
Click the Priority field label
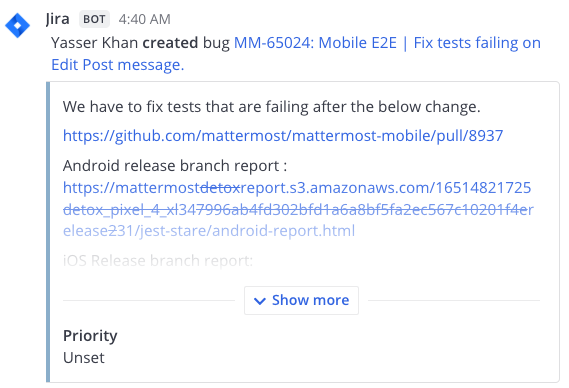90,336
